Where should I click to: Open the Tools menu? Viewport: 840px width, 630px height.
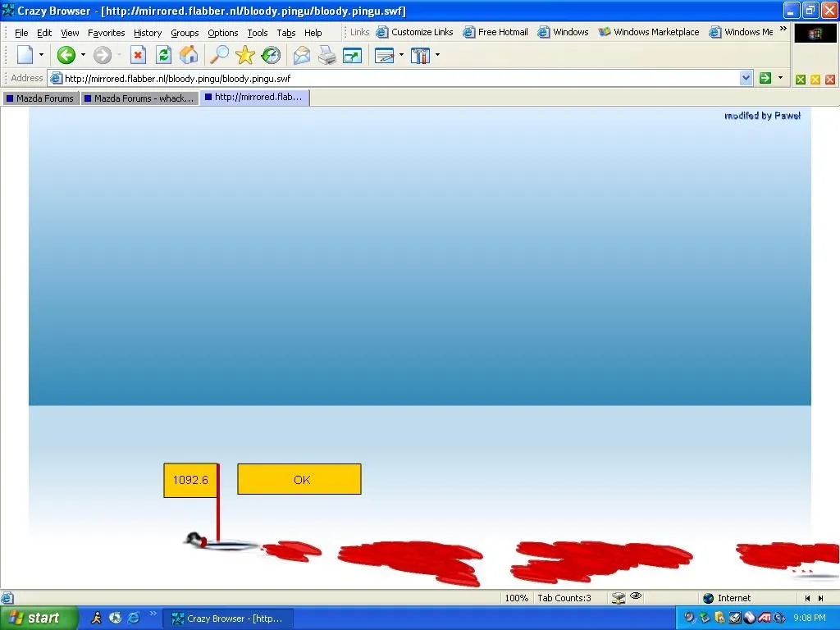pyautogui.click(x=258, y=32)
